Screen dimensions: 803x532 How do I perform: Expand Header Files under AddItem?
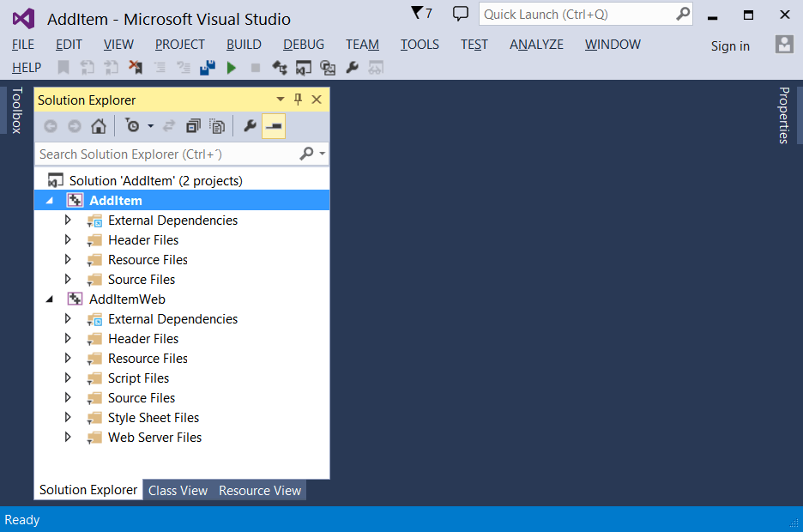pyautogui.click(x=68, y=239)
